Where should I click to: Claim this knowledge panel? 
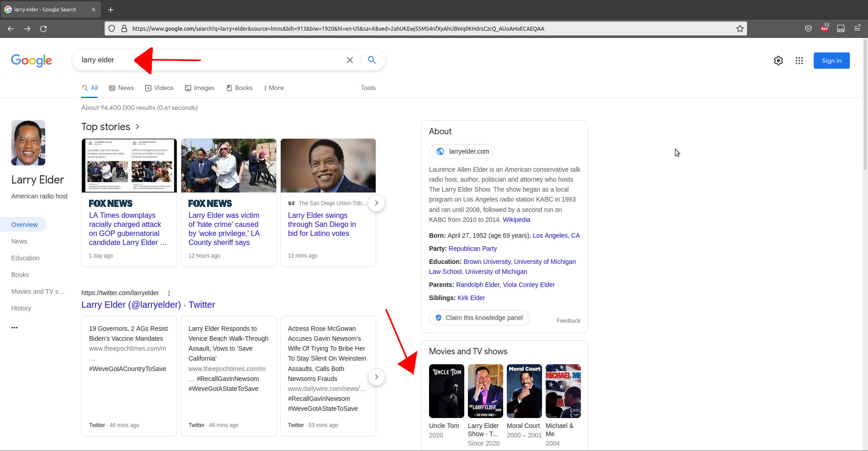click(x=479, y=318)
